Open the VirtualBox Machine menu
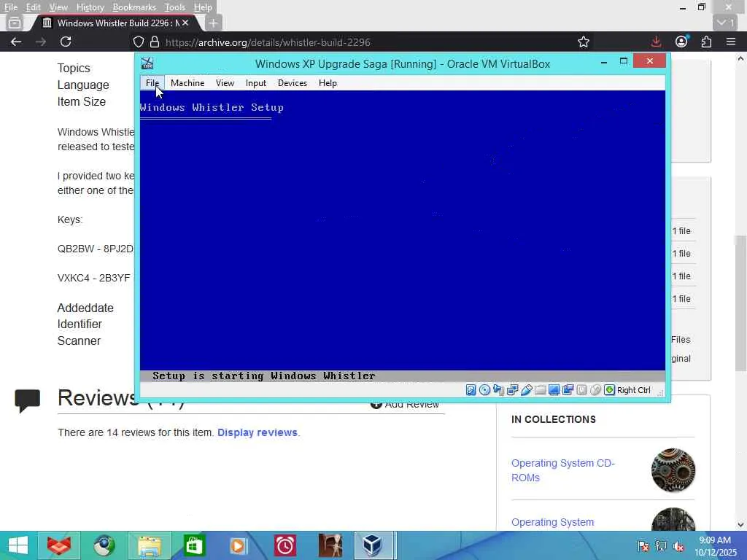The image size is (747, 560). click(x=187, y=83)
